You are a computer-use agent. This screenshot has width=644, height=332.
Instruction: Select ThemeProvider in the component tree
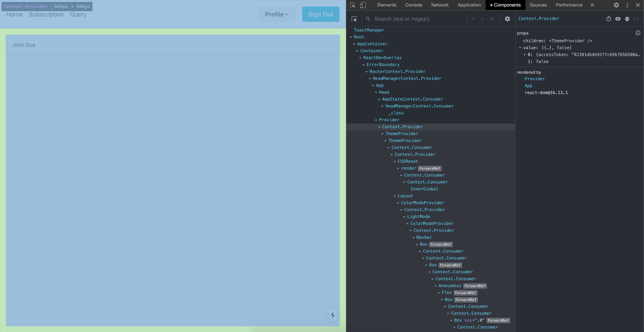402,134
